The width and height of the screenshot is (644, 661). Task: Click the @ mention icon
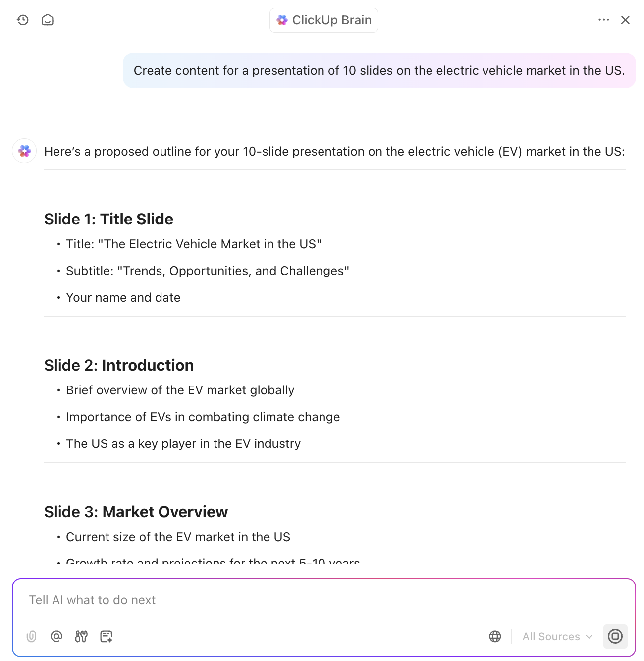click(x=56, y=636)
